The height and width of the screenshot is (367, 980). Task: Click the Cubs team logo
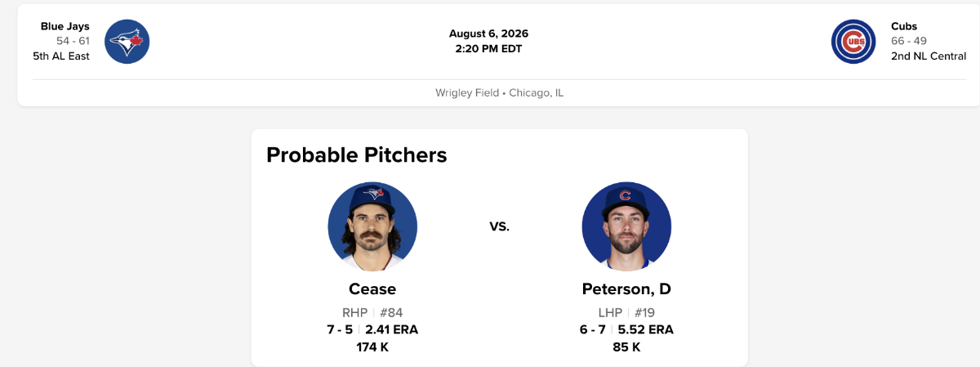point(853,41)
